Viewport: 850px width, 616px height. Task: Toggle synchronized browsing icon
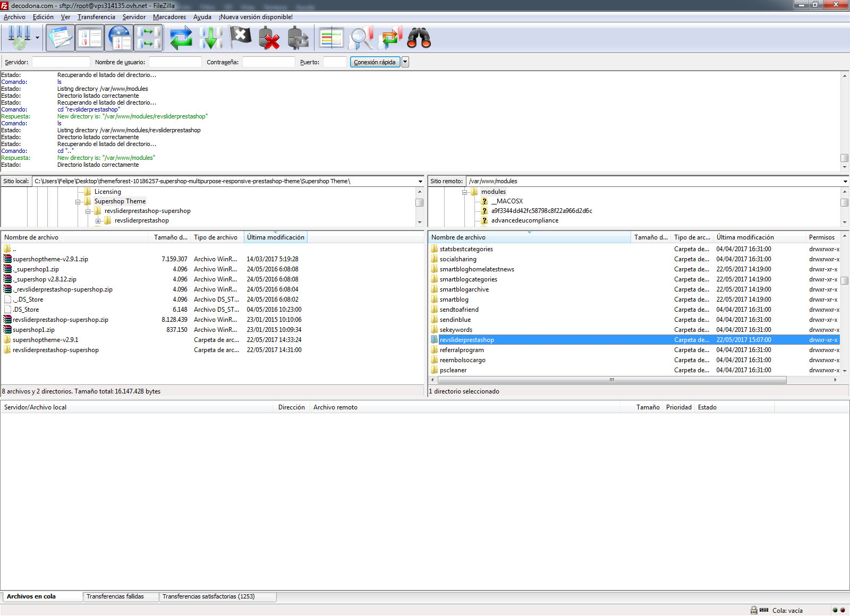pyautogui.click(x=391, y=38)
